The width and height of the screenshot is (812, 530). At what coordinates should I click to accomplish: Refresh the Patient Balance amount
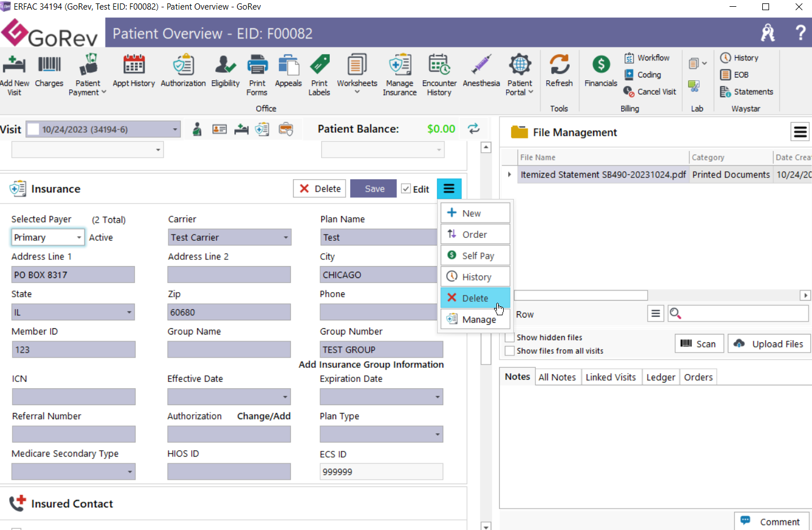474,129
